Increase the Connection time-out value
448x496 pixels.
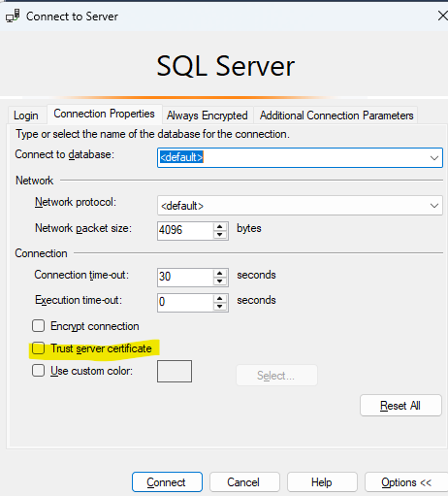tap(220, 273)
